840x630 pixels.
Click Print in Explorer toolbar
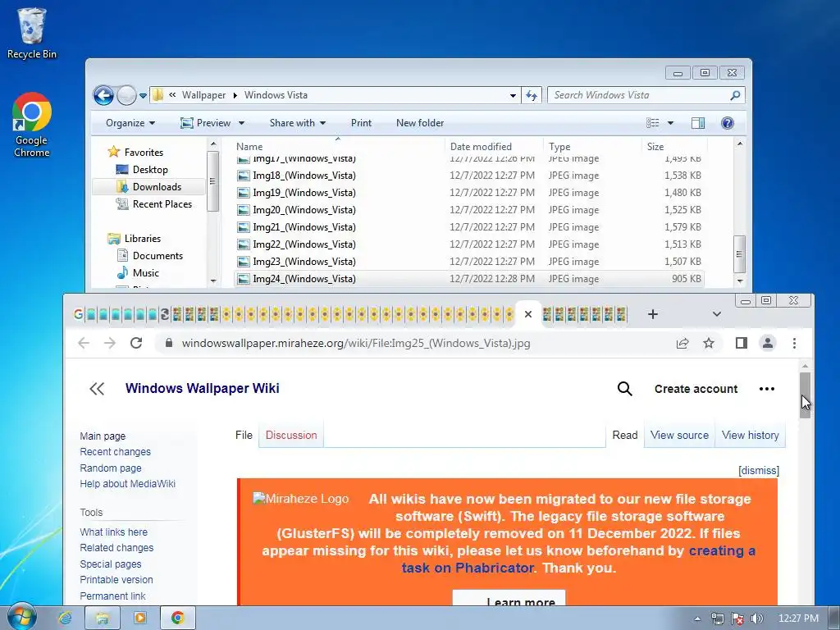[x=361, y=123]
